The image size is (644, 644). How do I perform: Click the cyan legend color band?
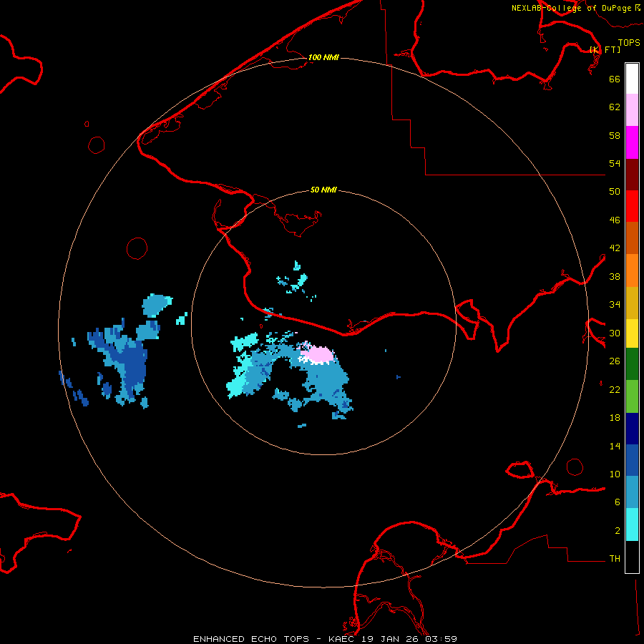coord(632,525)
